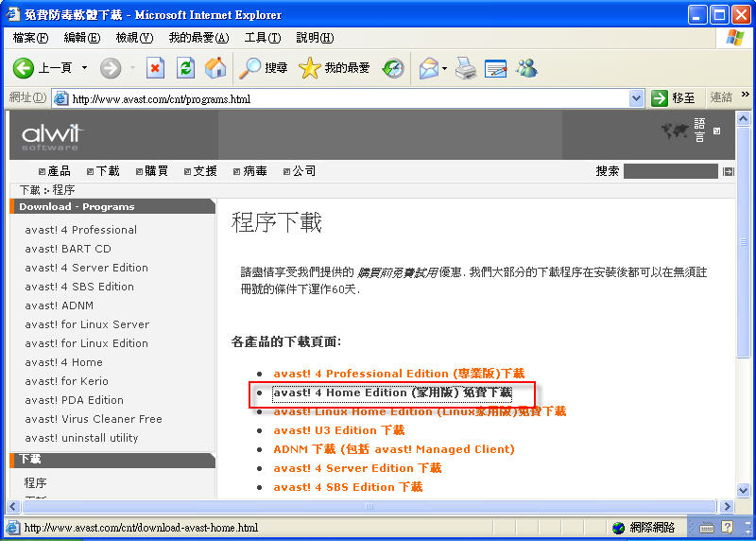Click the vertical scrollbar up arrow

click(x=743, y=118)
